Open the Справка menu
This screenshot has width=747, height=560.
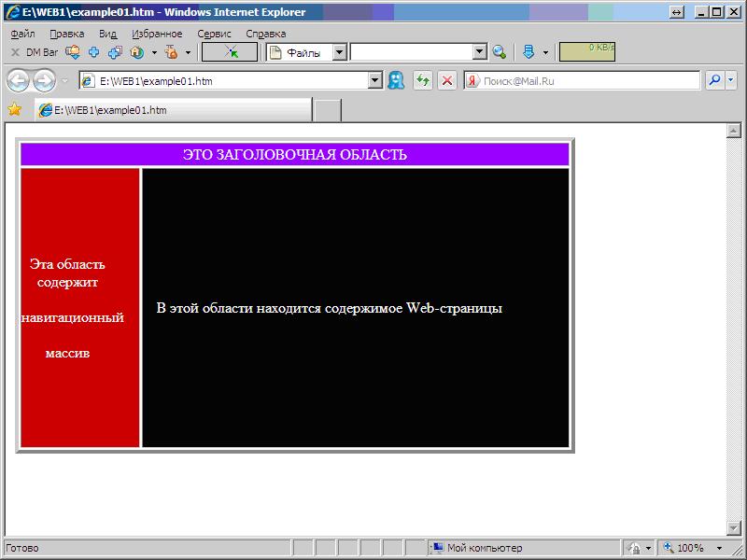pos(266,34)
